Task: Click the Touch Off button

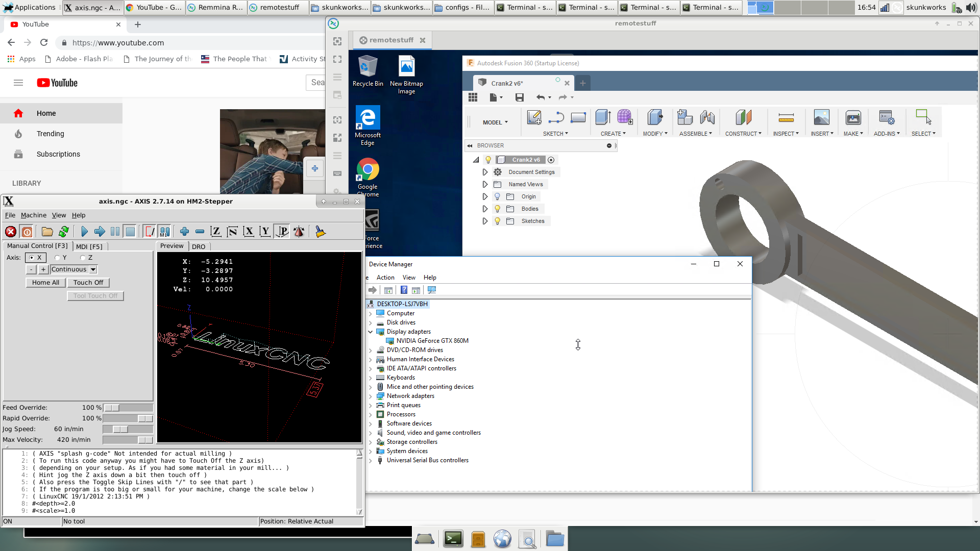Action: 88,283
